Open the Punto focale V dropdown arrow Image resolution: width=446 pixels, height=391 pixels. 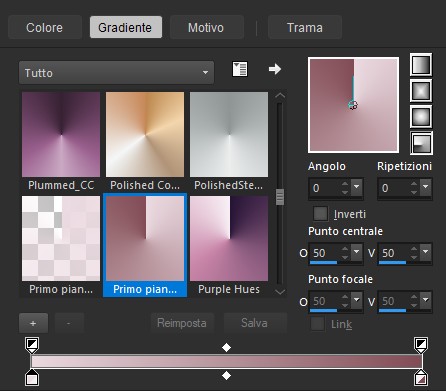click(x=425, y=300)
